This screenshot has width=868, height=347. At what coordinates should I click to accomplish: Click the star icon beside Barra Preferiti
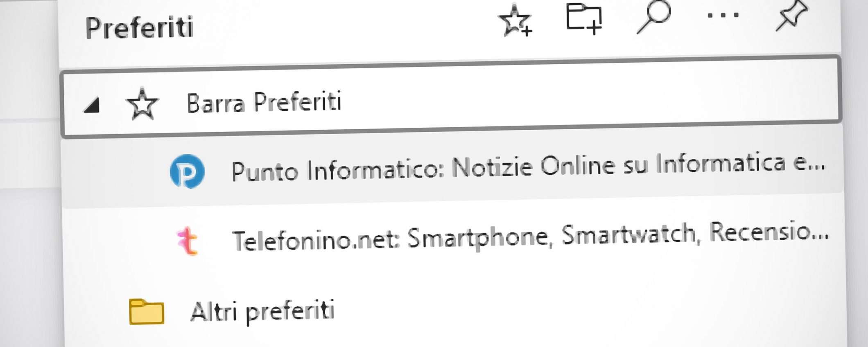pos(142,104)
